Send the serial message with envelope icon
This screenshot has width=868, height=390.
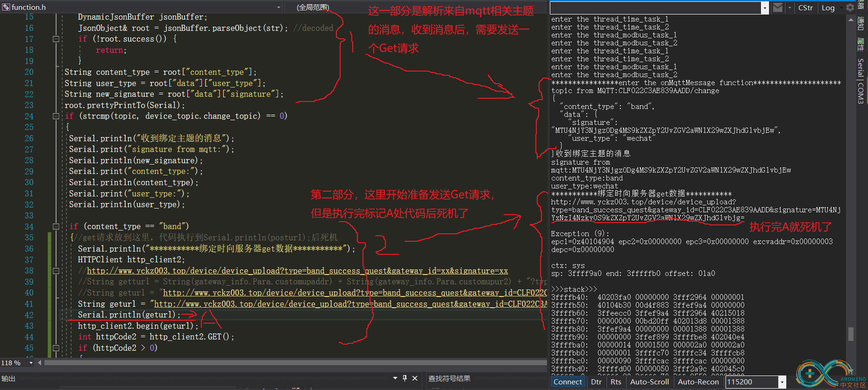777,7
